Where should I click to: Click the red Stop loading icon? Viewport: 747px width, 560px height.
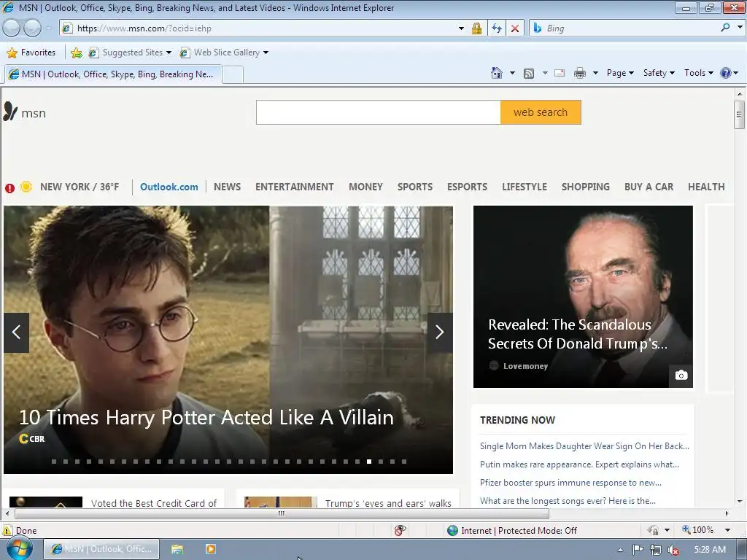[515, 28]
